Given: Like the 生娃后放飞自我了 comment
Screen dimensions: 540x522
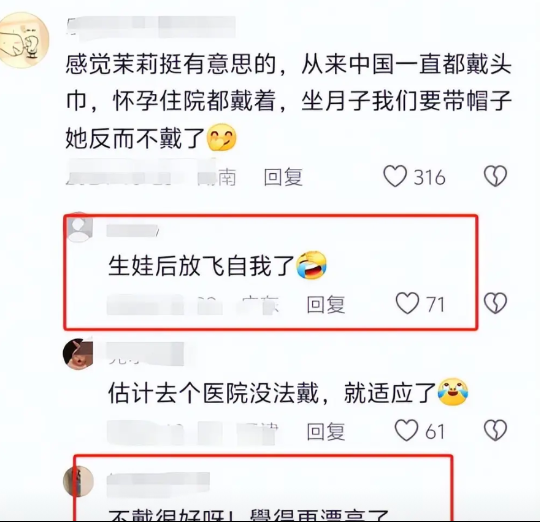Looking at the screenshot, I should click(407, 303).
